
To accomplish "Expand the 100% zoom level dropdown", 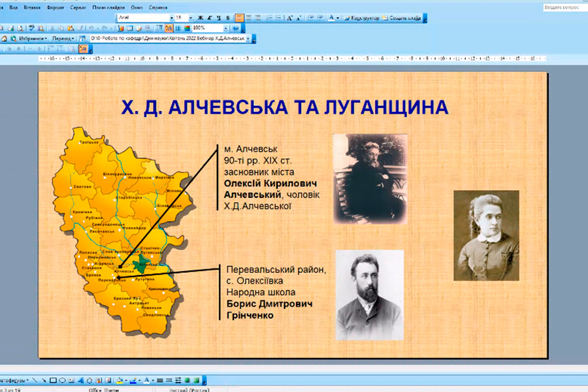I will coord(226,28).
